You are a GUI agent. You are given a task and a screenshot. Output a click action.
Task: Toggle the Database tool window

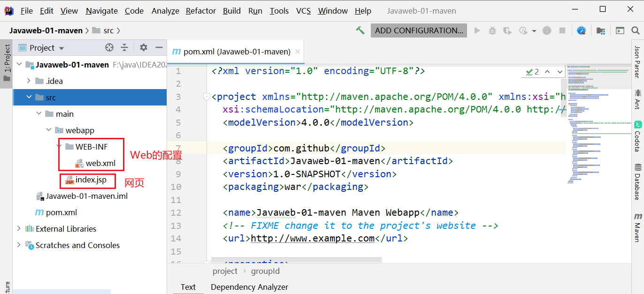click(x=637, y=181)
